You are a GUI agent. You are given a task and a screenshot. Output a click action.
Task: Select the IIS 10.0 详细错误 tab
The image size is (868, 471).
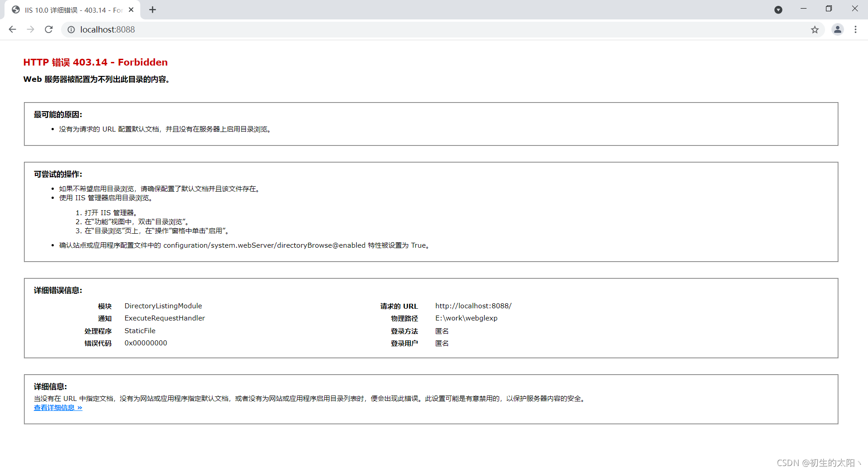point(72,10)
